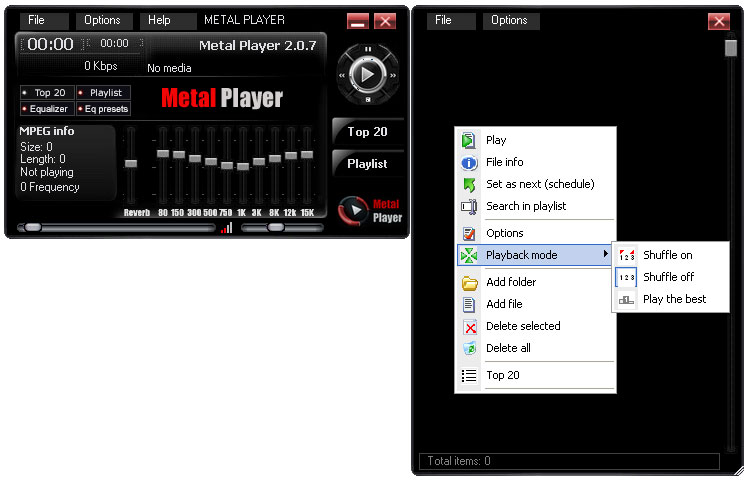
Task: Stop playback using bottom of control wheel
Action: coord(368,100)
